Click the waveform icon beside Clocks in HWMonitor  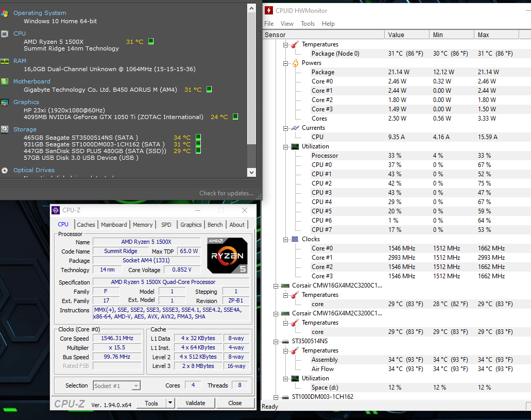coord(295,239)
